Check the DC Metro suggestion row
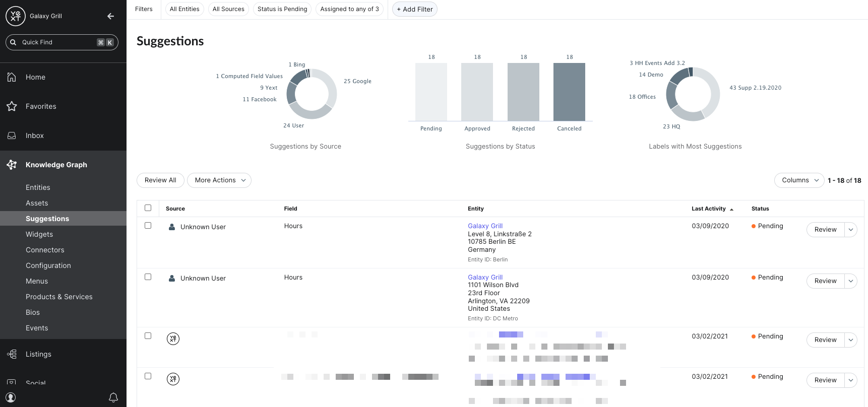The image size is (868, 407). tap(148, 277)
